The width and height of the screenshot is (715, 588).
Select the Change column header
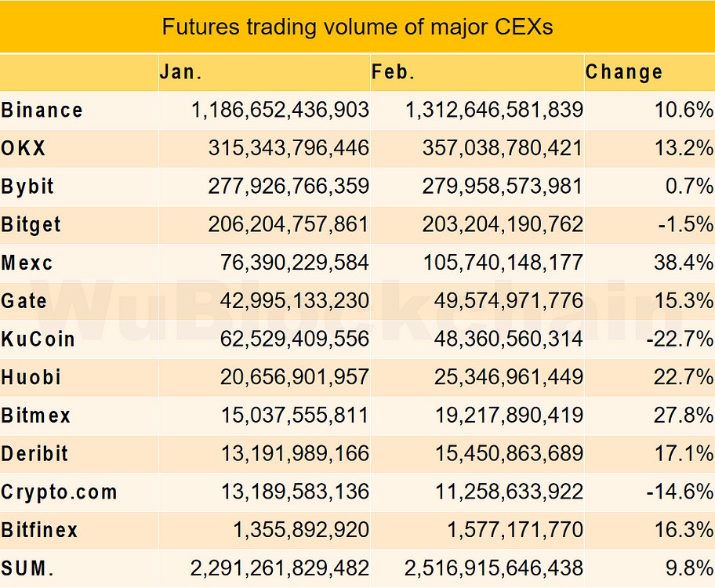pyautogui.click(x=624, y=72)
